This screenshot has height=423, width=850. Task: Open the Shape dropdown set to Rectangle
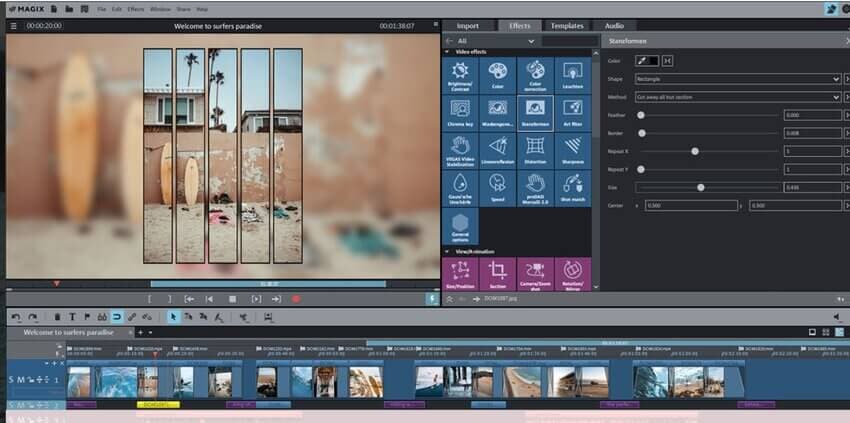(738, 79)
